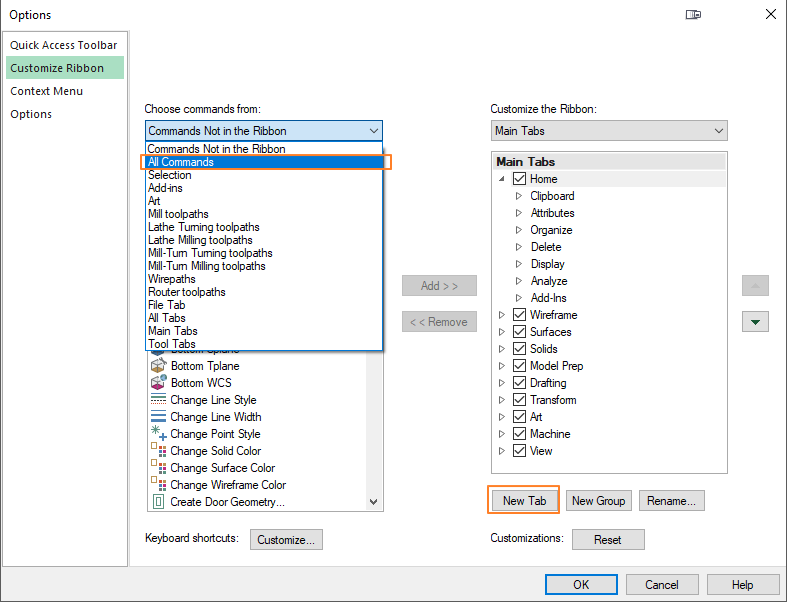Choose Selection option in dropdown
This screenshot has height=602, width=787.
click(x=264, y=175)
